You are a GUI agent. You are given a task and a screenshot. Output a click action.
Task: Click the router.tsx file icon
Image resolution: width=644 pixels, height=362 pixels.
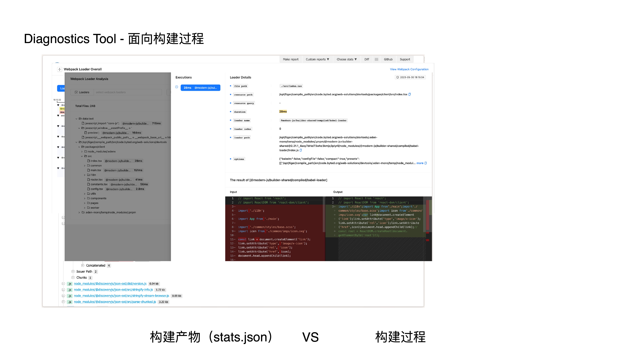tap(89, 180)
